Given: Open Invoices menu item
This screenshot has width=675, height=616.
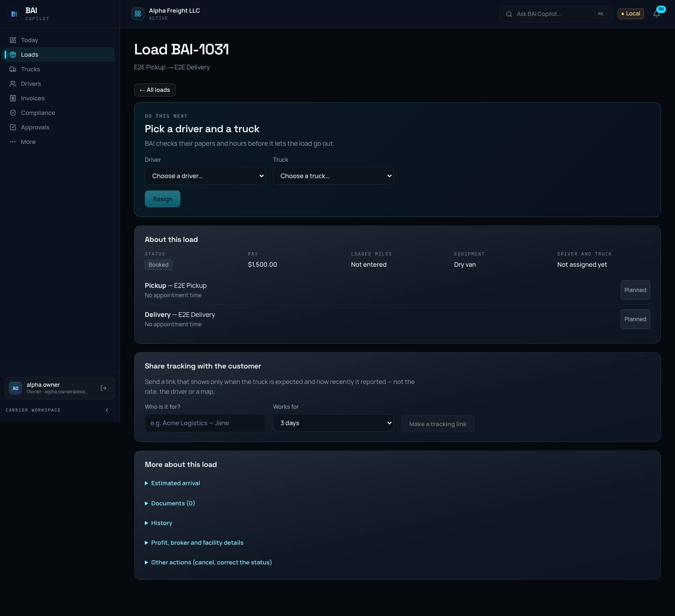Looking at the screenshot, I should pyautogui.click(x=60, y=98).
